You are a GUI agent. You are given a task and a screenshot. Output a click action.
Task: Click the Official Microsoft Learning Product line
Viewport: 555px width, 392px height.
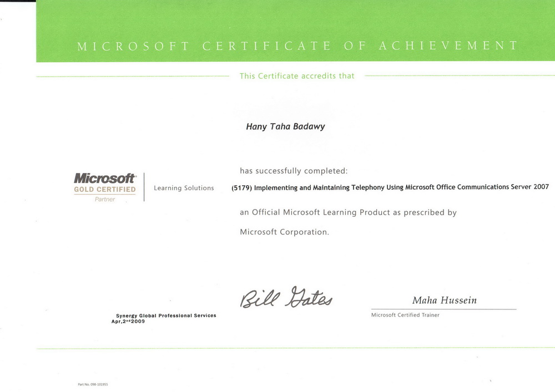point(348,212)
